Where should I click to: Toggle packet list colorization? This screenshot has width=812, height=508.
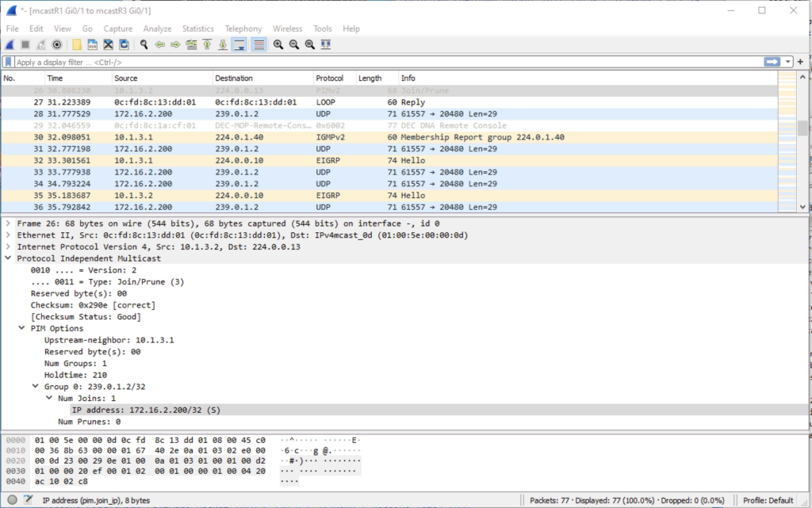click(x=258, y=44)
